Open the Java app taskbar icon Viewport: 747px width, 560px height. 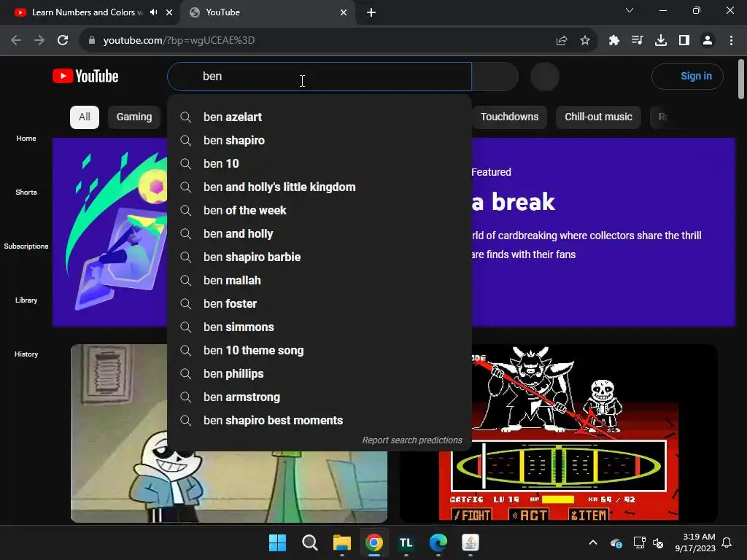[x=471, y=542]
